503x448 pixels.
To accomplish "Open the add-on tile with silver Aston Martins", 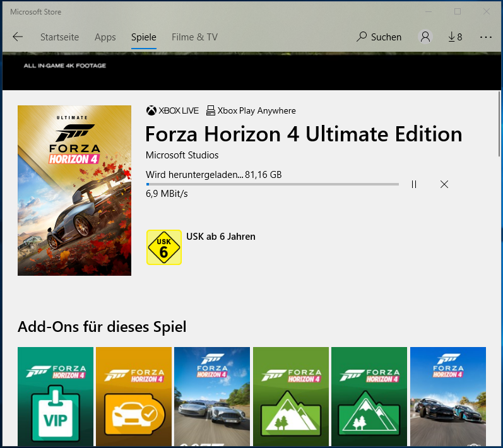I will click(212, 396).
